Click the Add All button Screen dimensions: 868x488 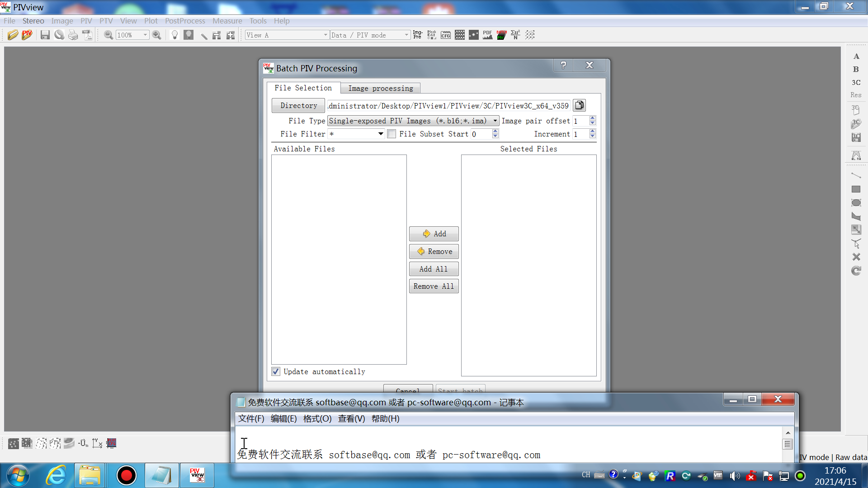(434, 269)
